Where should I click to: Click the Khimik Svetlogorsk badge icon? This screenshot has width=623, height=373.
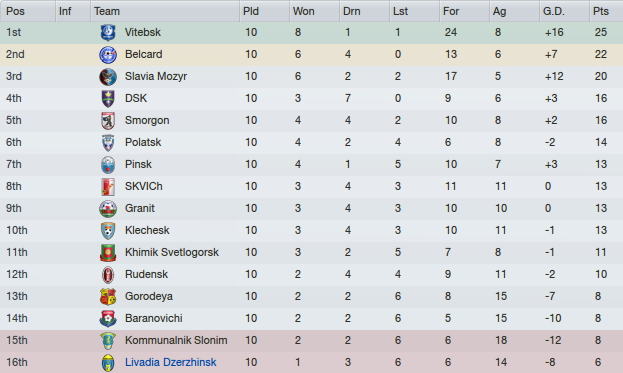click(x=108, y=253)
